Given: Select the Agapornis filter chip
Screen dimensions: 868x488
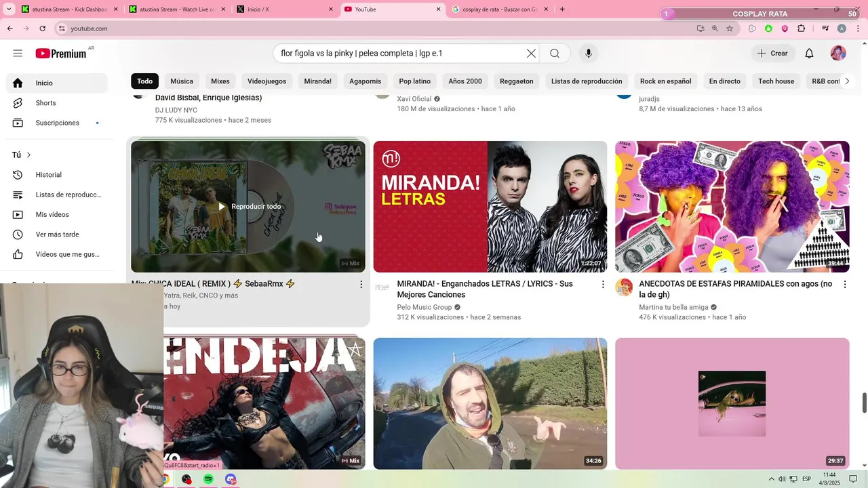Looking at the screenshot, I should (365, 81).
